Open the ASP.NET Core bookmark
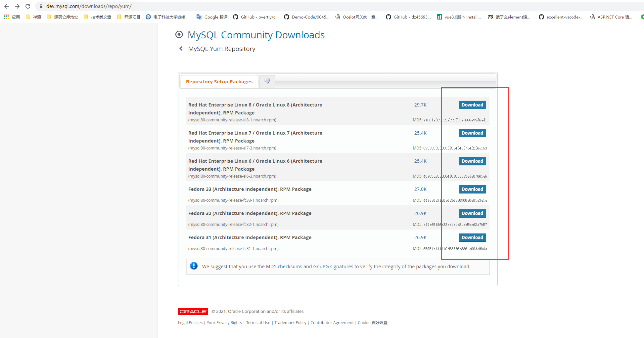Image resolution: width=644 pixels, height=338 pixels. (612, 17)
